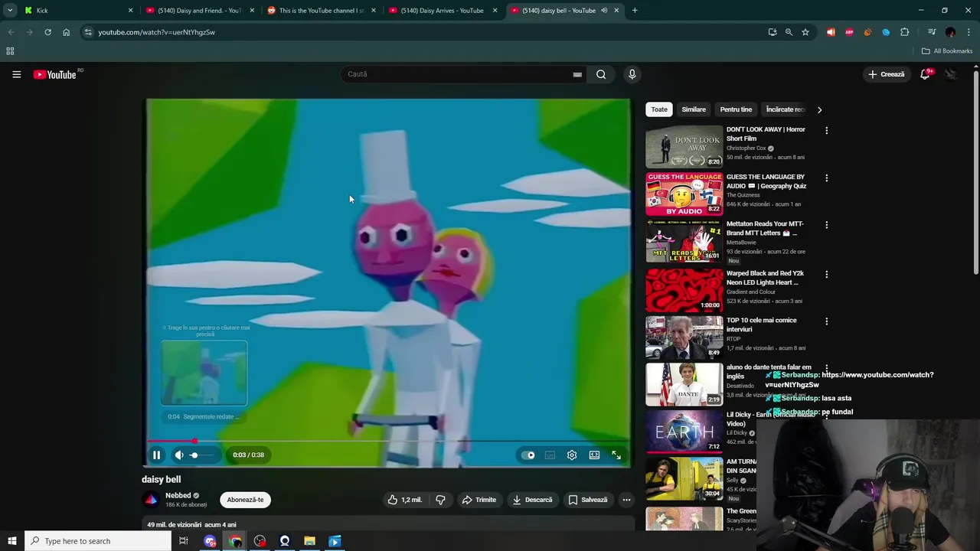980x551 pixels.
Task: Like the video with thumbs up
Action: tap(405, 500)
